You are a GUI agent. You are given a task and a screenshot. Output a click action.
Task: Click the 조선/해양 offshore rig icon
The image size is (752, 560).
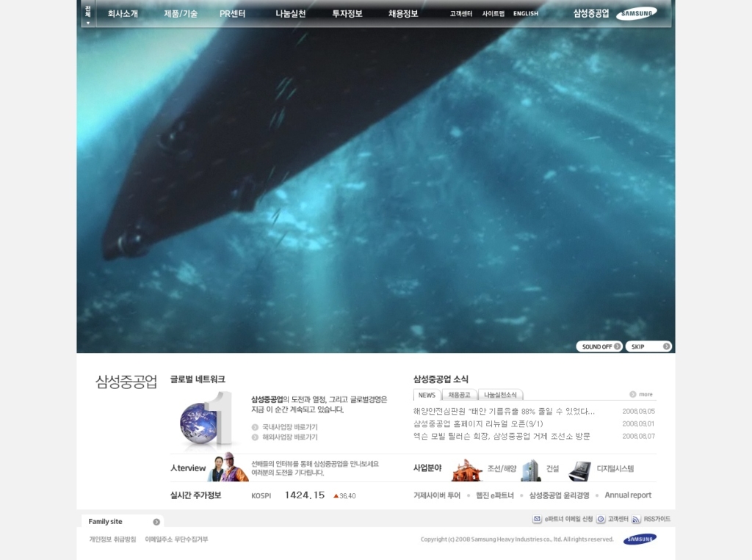pos(466,470)
